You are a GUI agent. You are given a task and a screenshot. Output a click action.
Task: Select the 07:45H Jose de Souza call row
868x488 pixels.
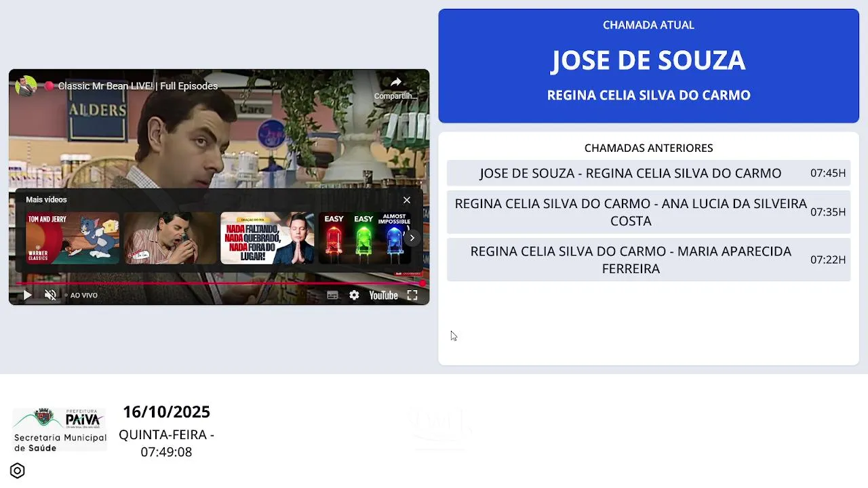pyautogui.click(x=648, y=173)
